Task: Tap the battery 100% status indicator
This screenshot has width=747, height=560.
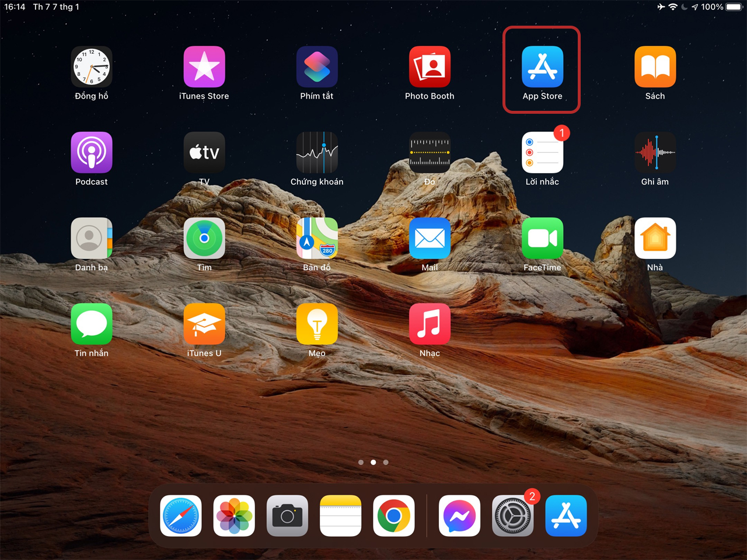Action: coord(721,7)
